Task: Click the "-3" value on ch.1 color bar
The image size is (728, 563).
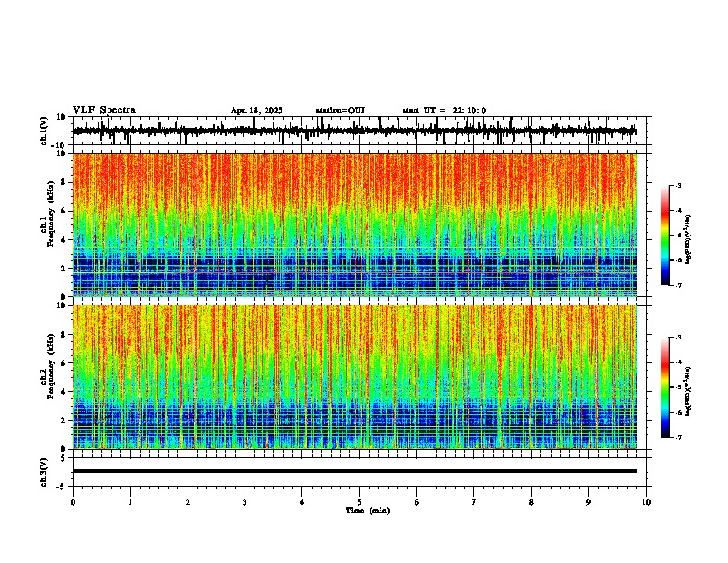Action: click(677, 186)
